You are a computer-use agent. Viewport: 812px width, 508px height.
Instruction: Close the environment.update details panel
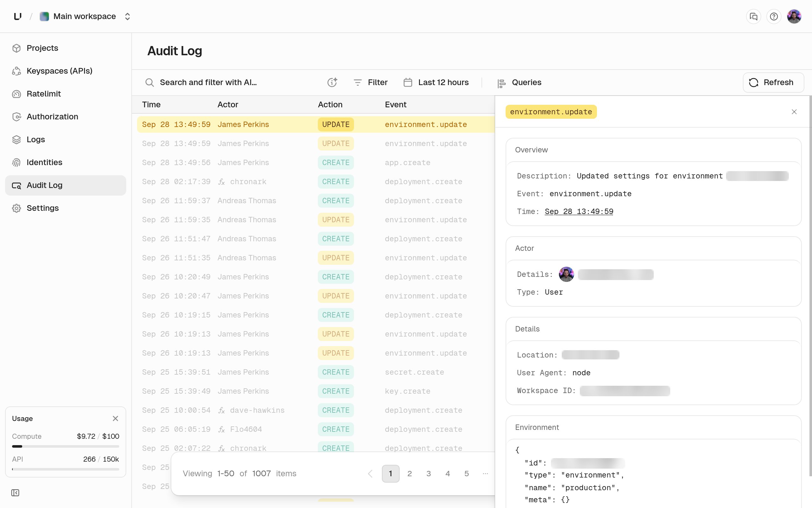[x=794, y=112]
